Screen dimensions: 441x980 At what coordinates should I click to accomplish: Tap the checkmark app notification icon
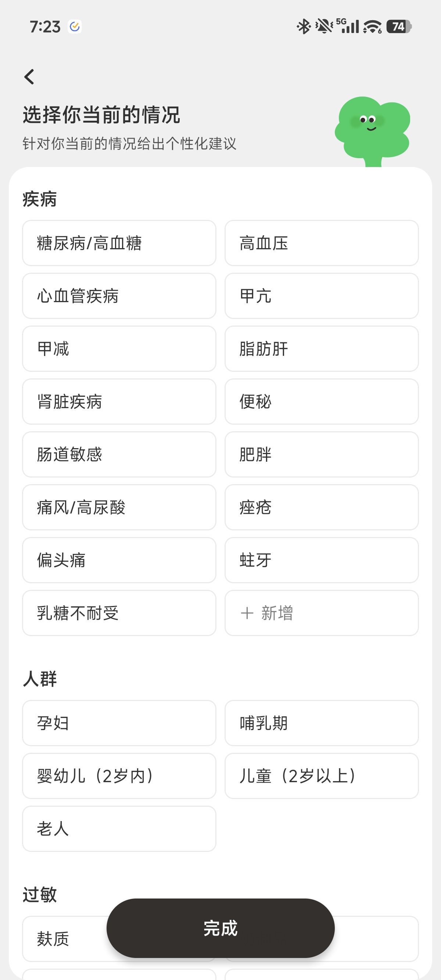(x=75, y=27)
